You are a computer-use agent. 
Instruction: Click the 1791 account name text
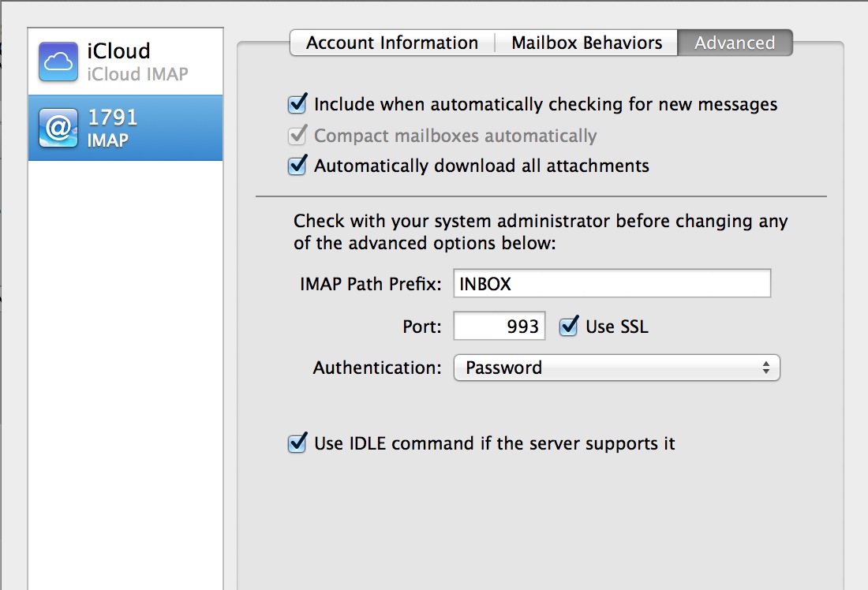113,118
